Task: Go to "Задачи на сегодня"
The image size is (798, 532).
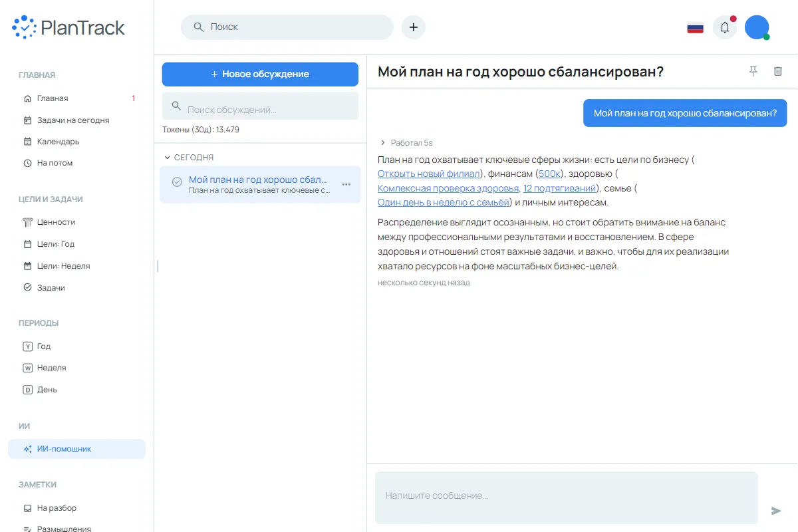Action: (77, 120)
